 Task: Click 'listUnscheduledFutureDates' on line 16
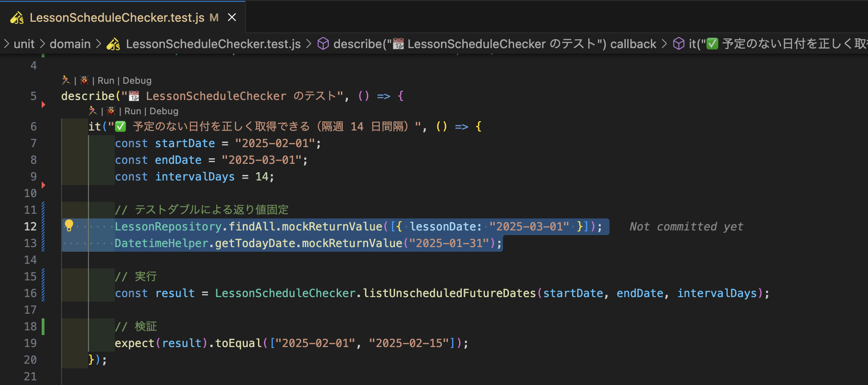coord(449,293)
